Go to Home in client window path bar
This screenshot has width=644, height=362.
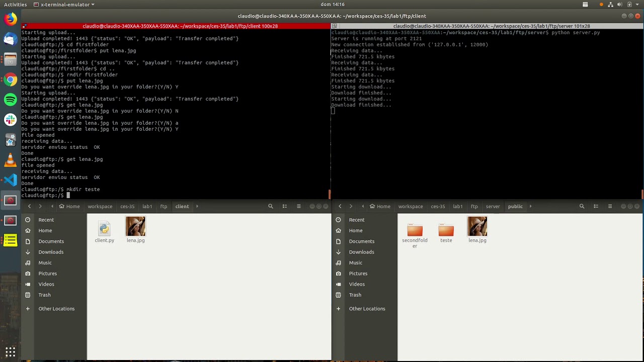click(69, 206)
